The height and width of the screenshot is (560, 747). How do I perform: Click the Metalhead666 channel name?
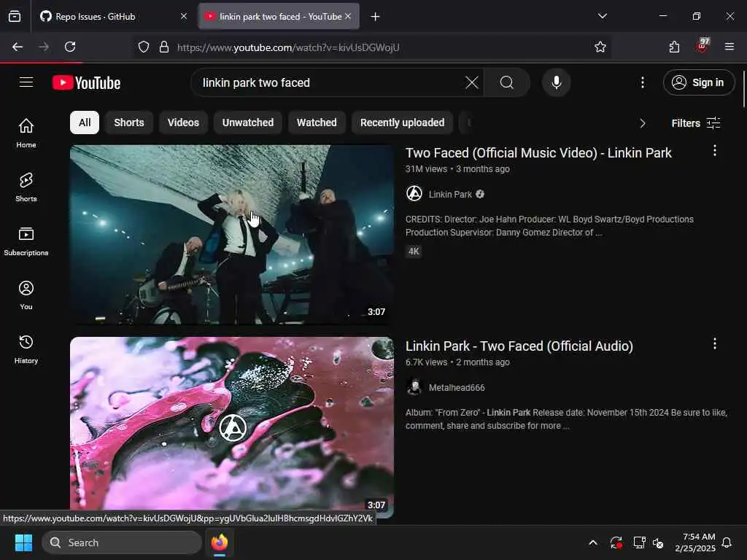click(457, 388)
